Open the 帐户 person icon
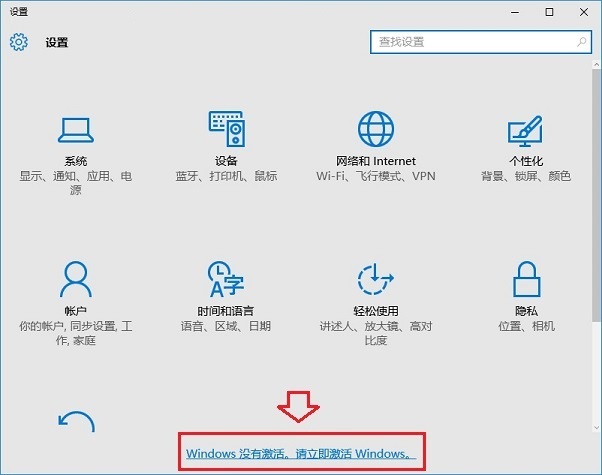The height and width of the screenshot is (475, 602). point(76,279)
